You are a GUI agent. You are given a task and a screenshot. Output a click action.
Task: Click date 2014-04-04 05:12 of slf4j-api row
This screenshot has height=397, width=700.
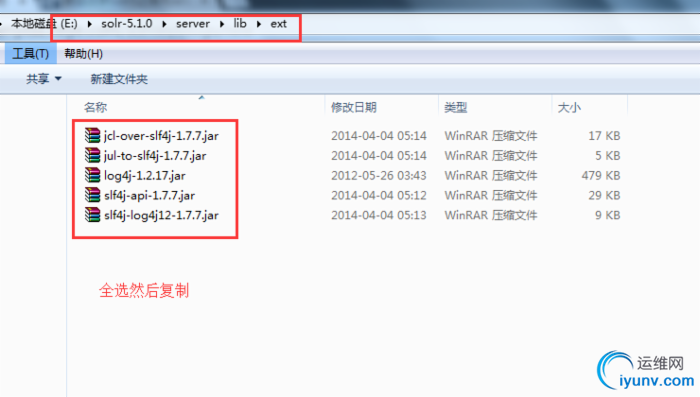pyautogui.click(x=379, y=195)
